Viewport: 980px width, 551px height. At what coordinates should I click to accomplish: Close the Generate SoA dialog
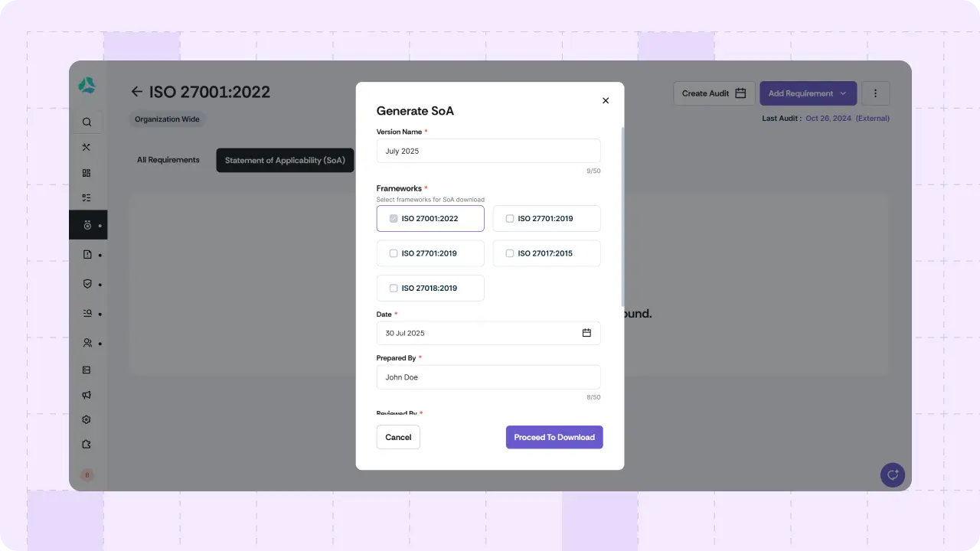[x=606, y=100]
